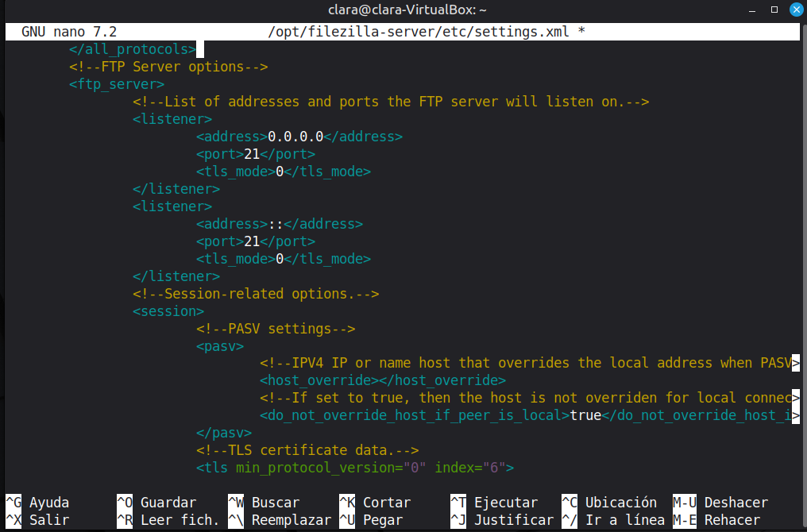The image size is (807, 532).
Task: Click the empty host_override tag value
Action: pos(375,380)
